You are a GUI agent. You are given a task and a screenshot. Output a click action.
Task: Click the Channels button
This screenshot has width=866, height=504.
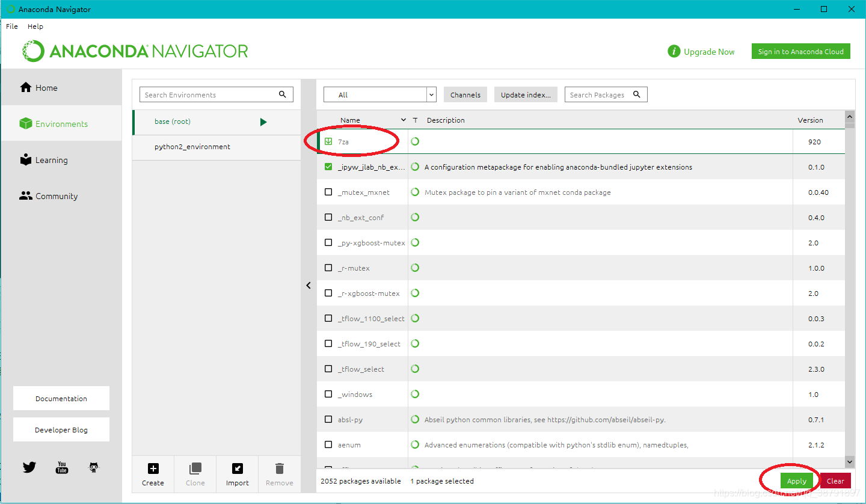pos(465,94)
